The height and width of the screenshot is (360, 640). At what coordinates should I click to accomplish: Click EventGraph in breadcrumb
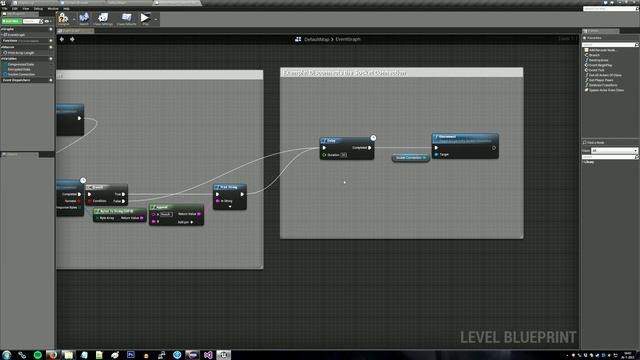coord(348,39)
